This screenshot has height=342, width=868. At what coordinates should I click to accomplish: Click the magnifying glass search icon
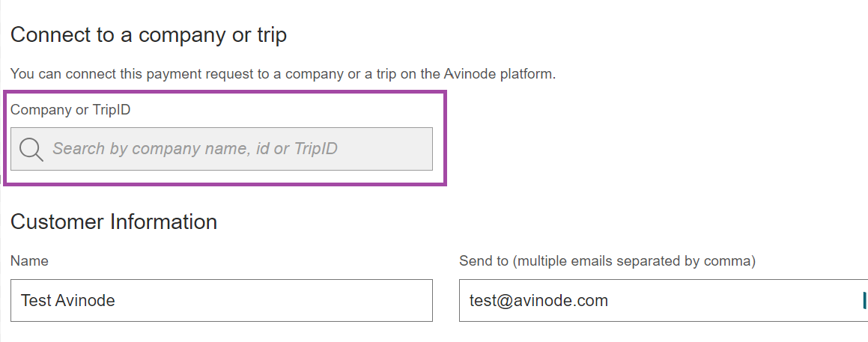[x=31, y=150]
